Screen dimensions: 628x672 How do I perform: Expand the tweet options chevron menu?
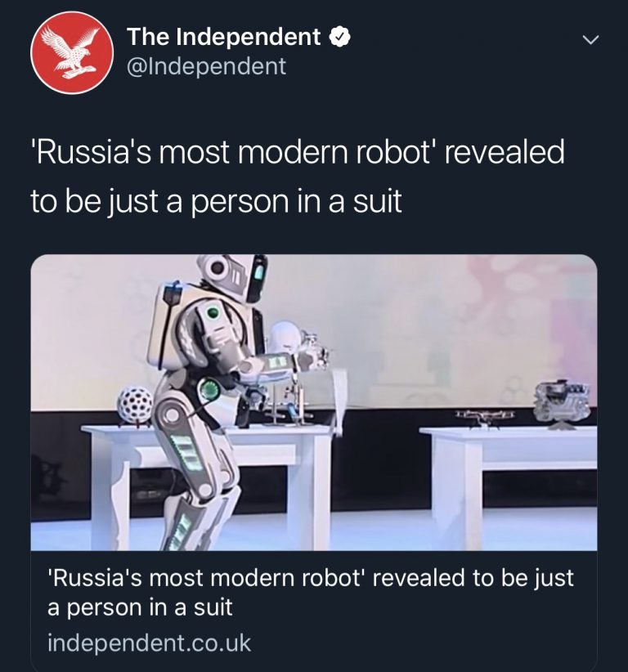[590, 40]
